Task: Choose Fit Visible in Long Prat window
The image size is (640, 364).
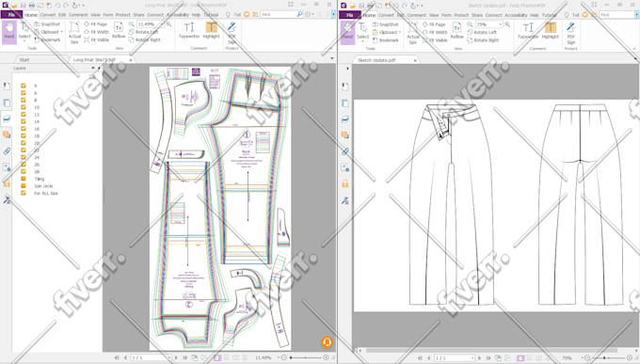Action: (96, 40)
